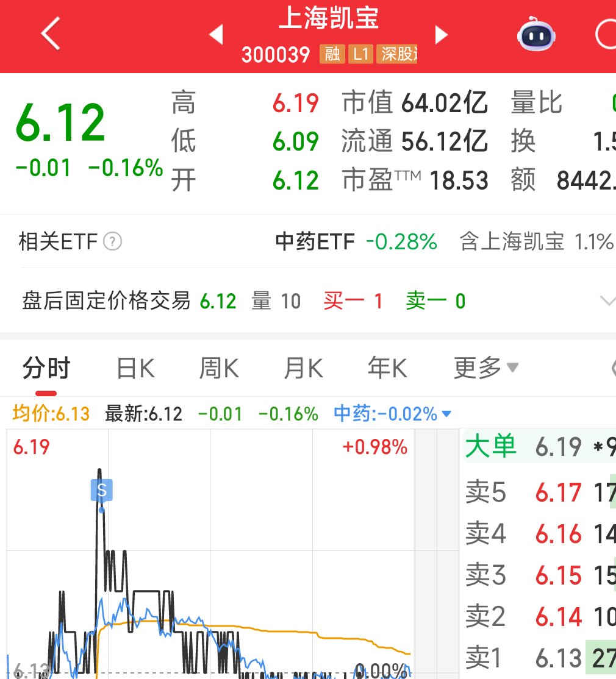Open help for 相关ETF question mark
Viewport: 616px width, 679px height.
[113, 241]
